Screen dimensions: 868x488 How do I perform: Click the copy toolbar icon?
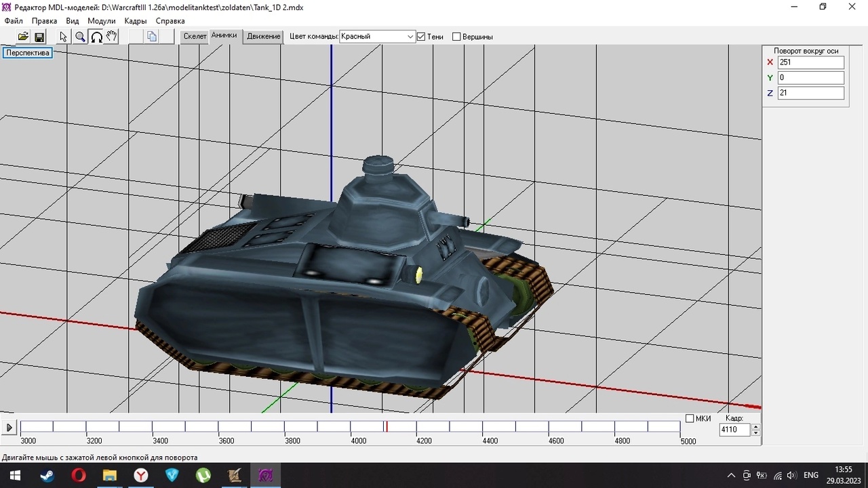click(153, 37)
